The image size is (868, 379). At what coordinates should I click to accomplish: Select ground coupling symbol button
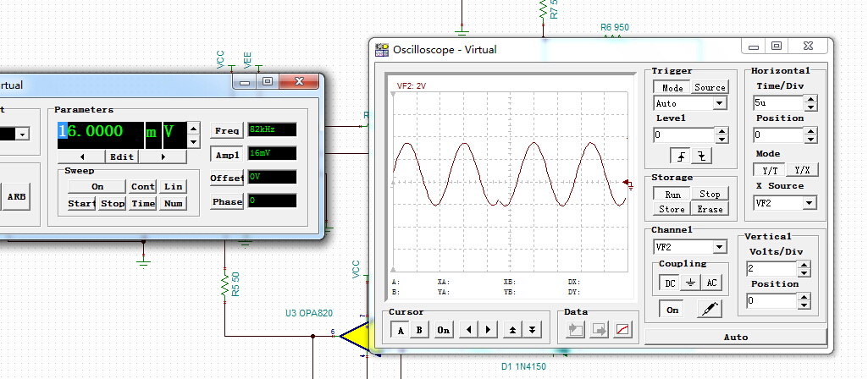pos(690,283)
